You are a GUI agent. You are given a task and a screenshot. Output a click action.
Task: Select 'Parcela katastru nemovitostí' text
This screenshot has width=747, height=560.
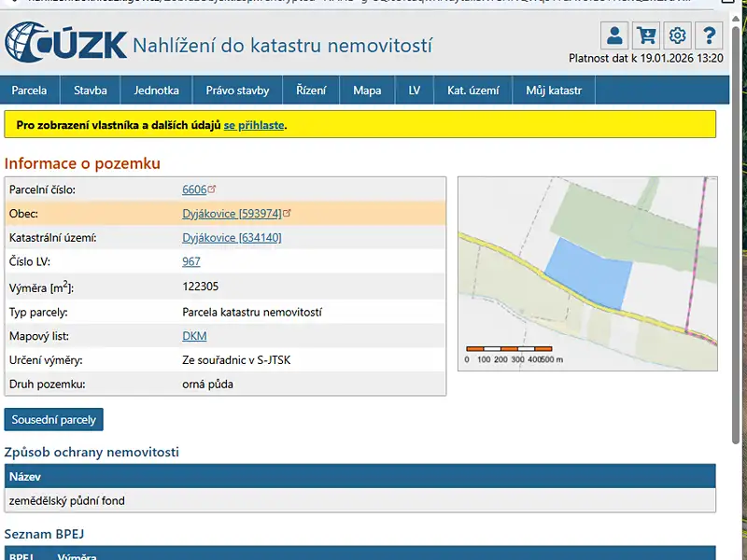pos(252,312)
